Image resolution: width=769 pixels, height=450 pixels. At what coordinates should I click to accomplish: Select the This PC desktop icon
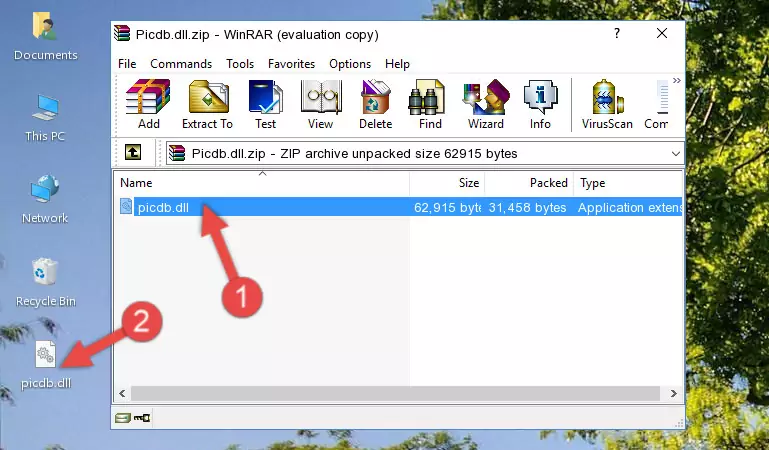pos(45,118)
